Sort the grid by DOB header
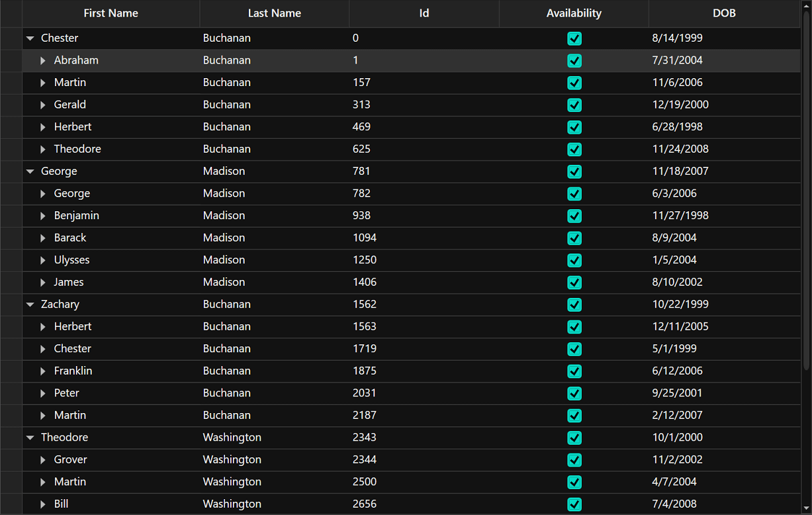 [724, 13]
